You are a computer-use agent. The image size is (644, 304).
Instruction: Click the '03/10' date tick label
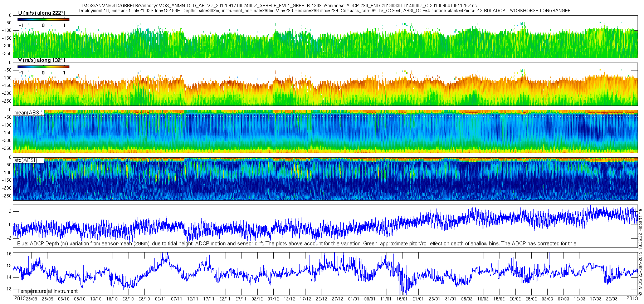64,299
